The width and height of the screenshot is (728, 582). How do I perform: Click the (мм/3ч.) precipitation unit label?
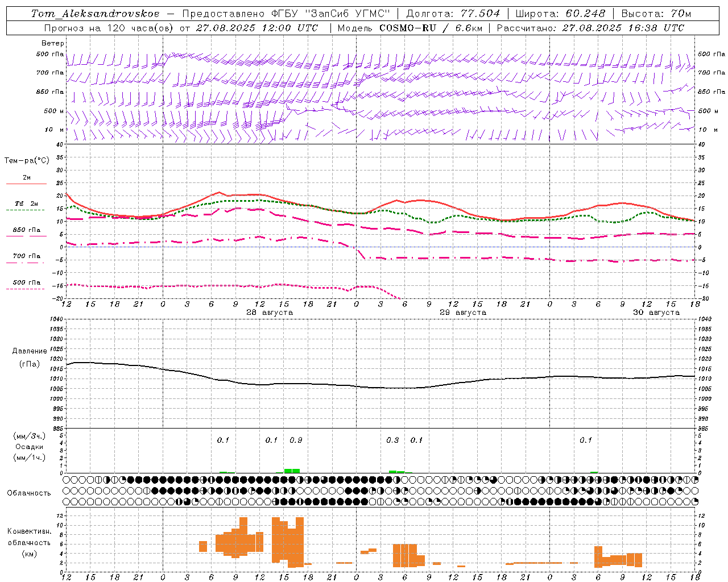tap(30, 436)
